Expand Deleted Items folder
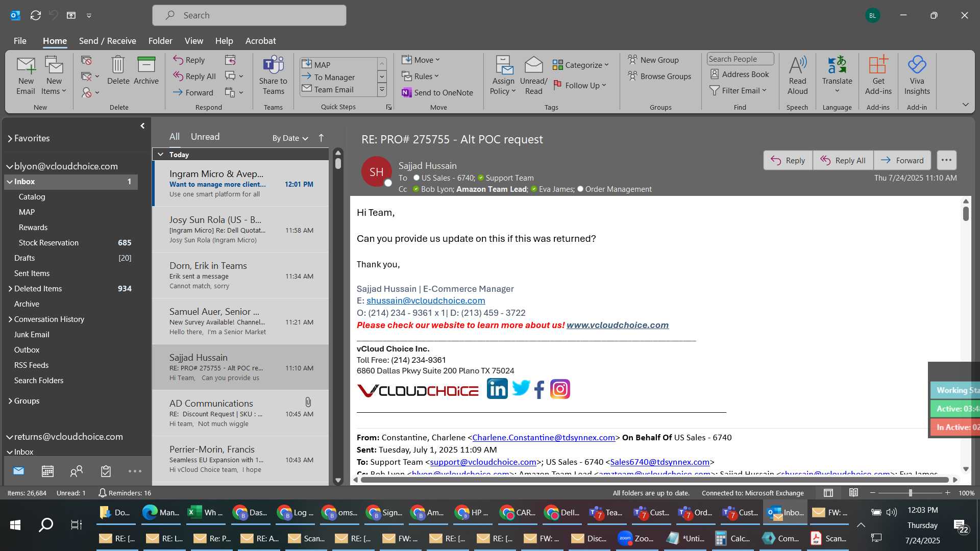This screenshot has width=980, height=551. (x=10, y=289)
